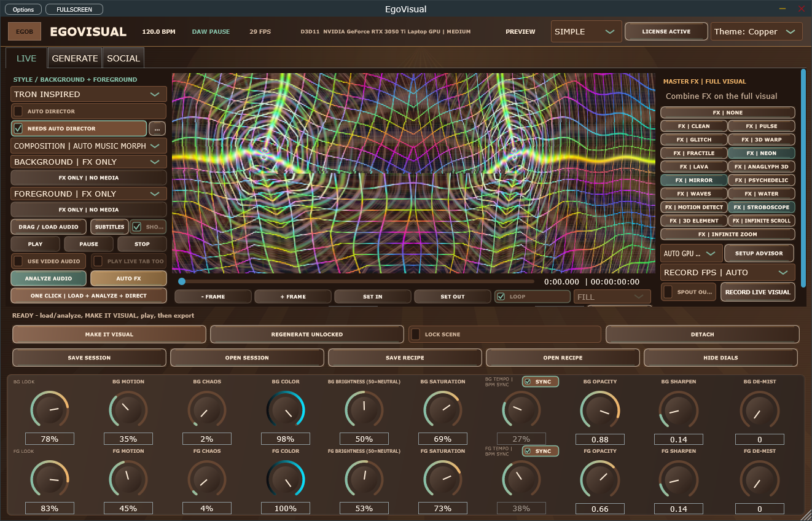Viewport: 812px width, 521px height.
Task: Toggle the FG tempo SYNC checkbox
Action: [x=528, y=451]
